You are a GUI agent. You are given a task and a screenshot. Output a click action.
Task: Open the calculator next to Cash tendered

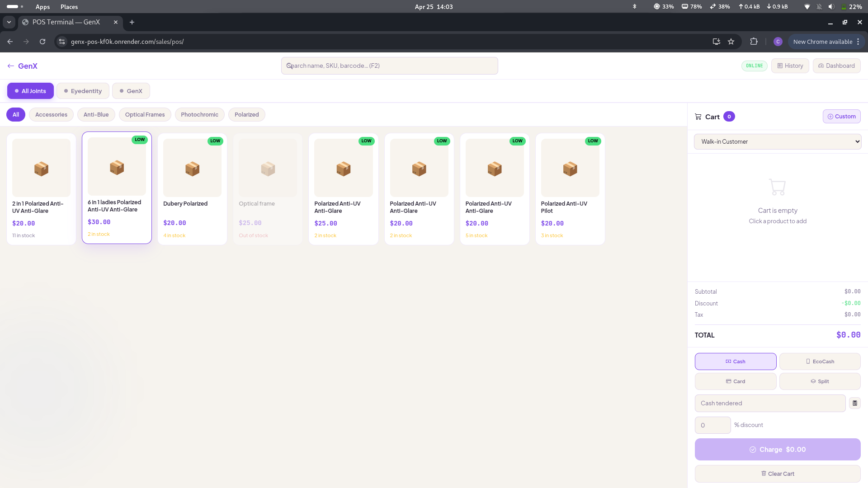(854, 404)
